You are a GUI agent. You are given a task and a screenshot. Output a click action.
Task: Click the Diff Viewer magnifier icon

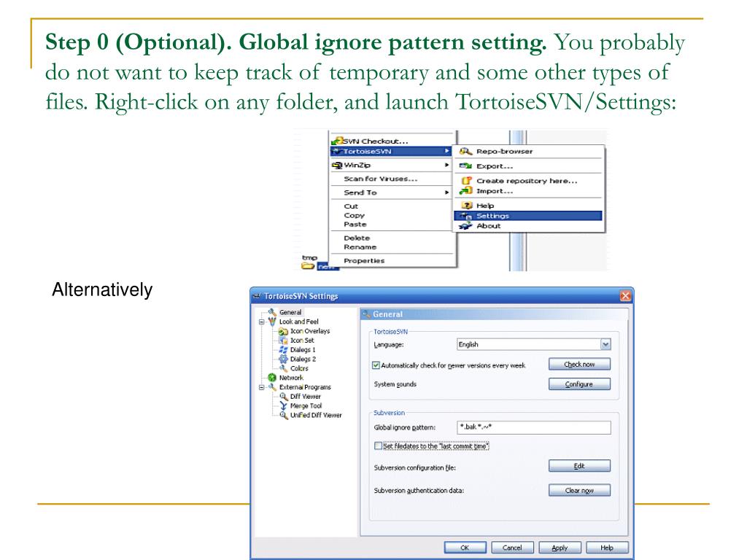284,396
